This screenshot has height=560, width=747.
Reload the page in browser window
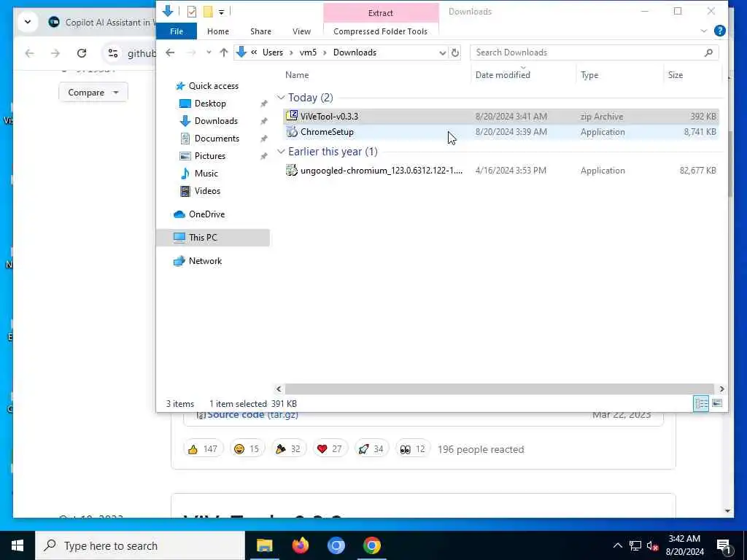tap(82, 53)
